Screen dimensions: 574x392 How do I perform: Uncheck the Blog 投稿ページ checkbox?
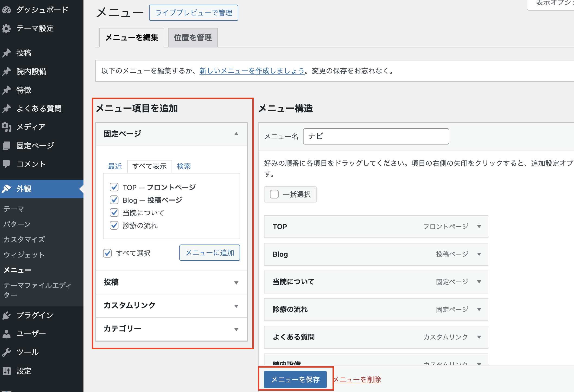point(114,200)
